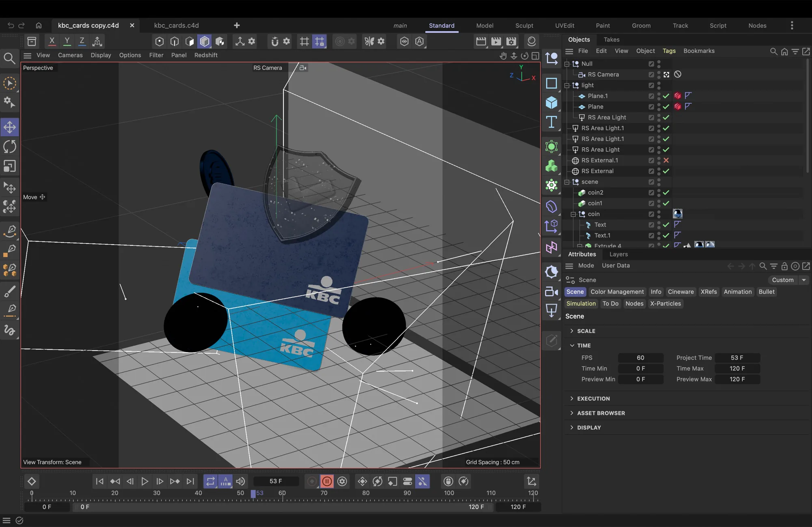The height and width of the screenshot is (527, 812).
Task: Add a camera object from side palette
Action: pyautogui.click(x=551, y=291)
